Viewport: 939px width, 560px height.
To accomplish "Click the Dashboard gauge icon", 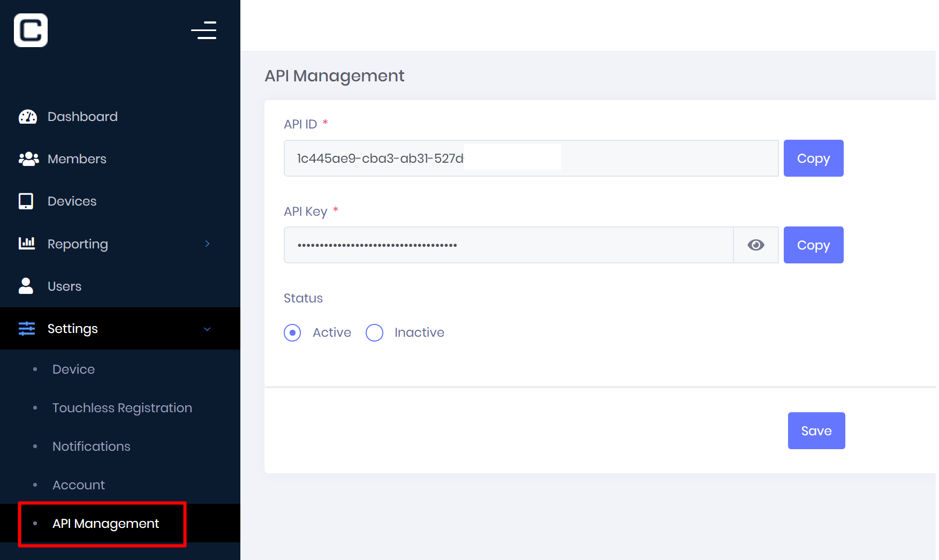I will click(x=27, y=117).
